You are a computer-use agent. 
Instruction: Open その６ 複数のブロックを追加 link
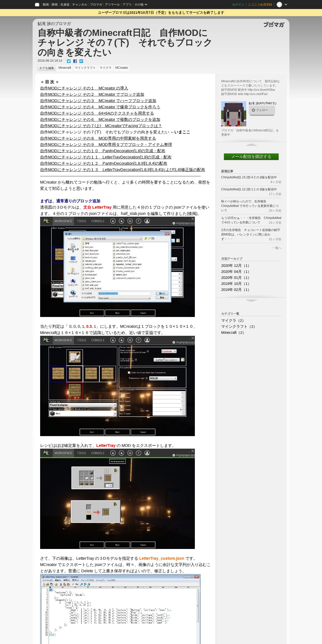pos(100,120)
